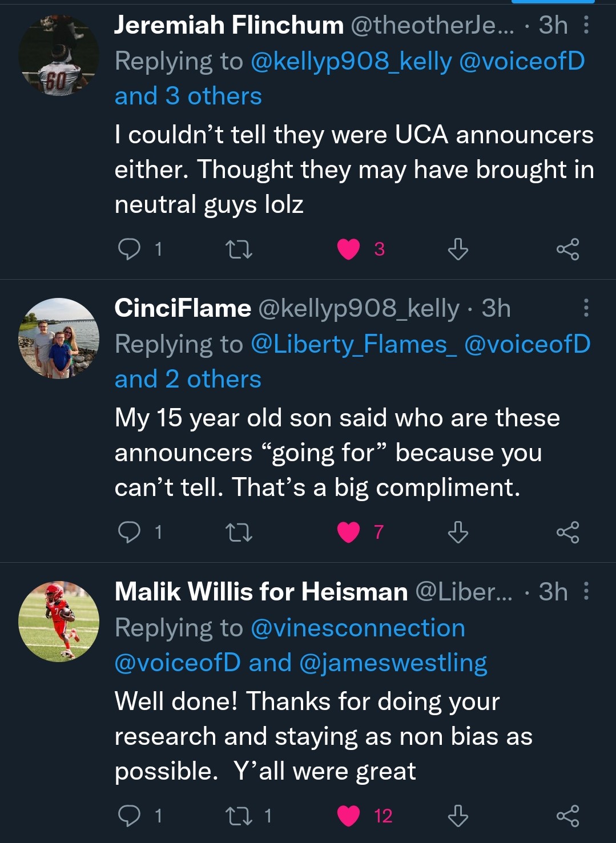The height and width of the screenshot is (843, 616).
Task: Reply to CinciFlame's tweet
Action: pyautogui.click(x=129, y=532)
